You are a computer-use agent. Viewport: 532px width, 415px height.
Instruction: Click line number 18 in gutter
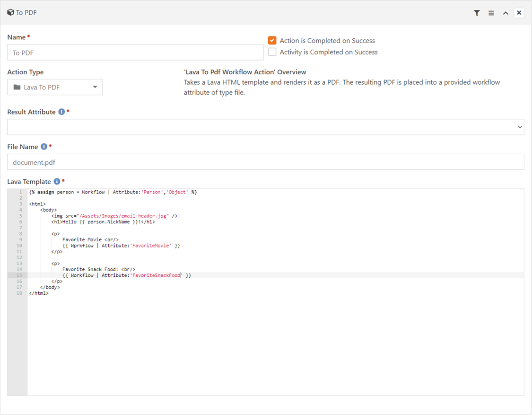(19, 293)
